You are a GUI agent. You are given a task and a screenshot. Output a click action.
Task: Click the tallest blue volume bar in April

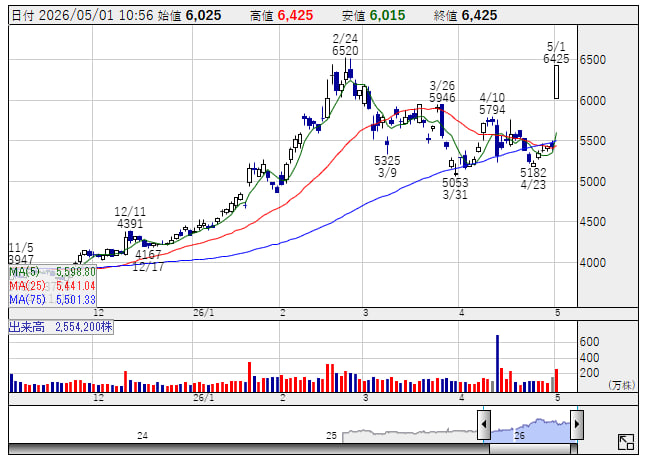[497, 363]
